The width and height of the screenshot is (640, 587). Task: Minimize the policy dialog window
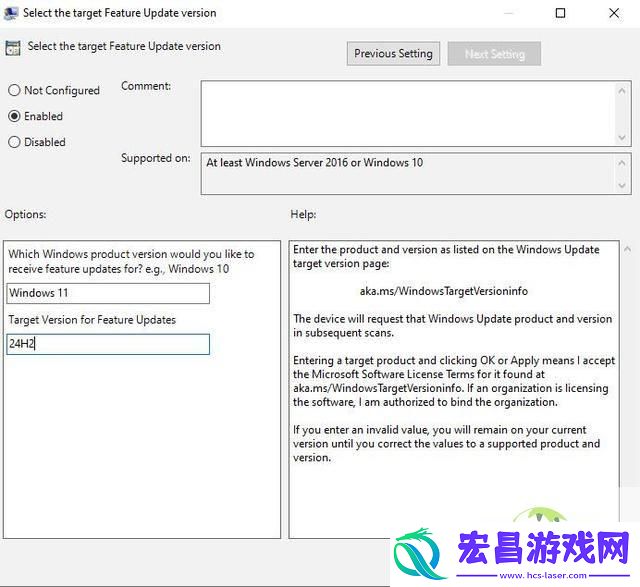click(508, 13)
